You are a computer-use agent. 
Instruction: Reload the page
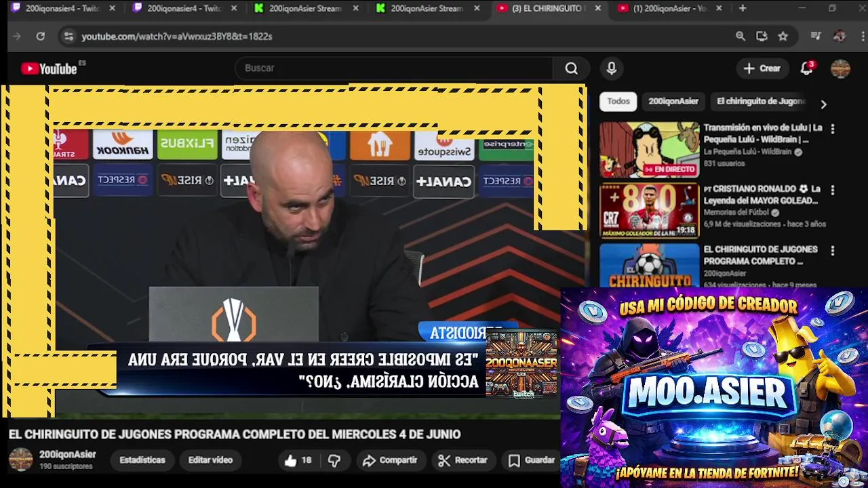pos(41,37)
